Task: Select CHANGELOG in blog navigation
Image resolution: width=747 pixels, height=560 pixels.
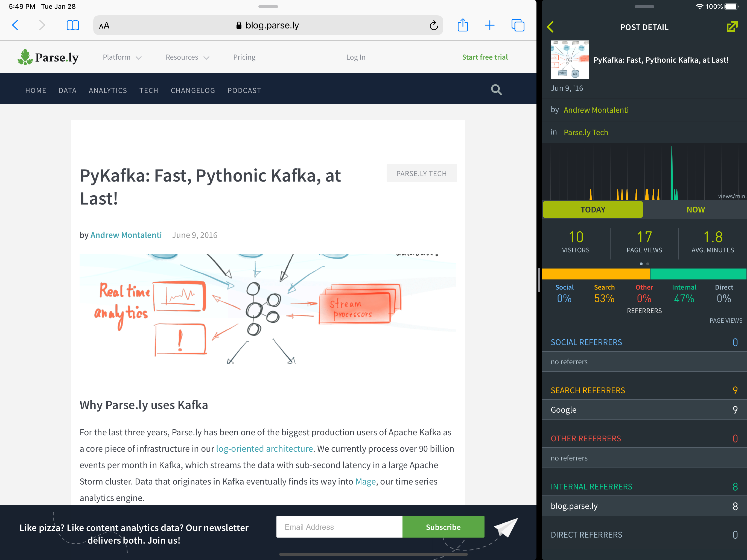Action: [x=193, y=91]
